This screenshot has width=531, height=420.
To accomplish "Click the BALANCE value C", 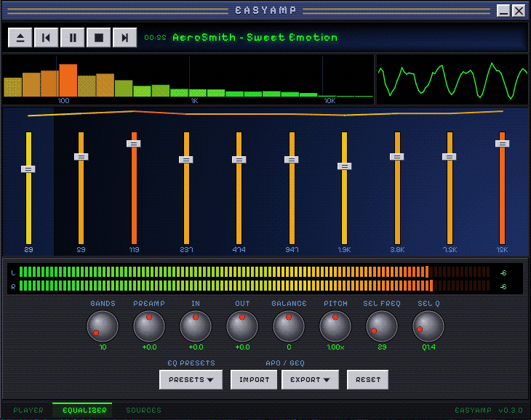I will coord(289,347).
